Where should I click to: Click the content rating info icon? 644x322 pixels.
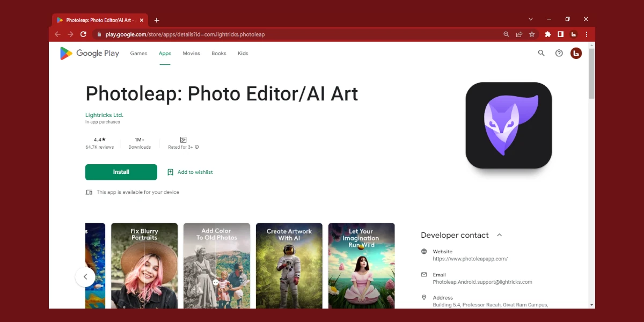[197, 147]
